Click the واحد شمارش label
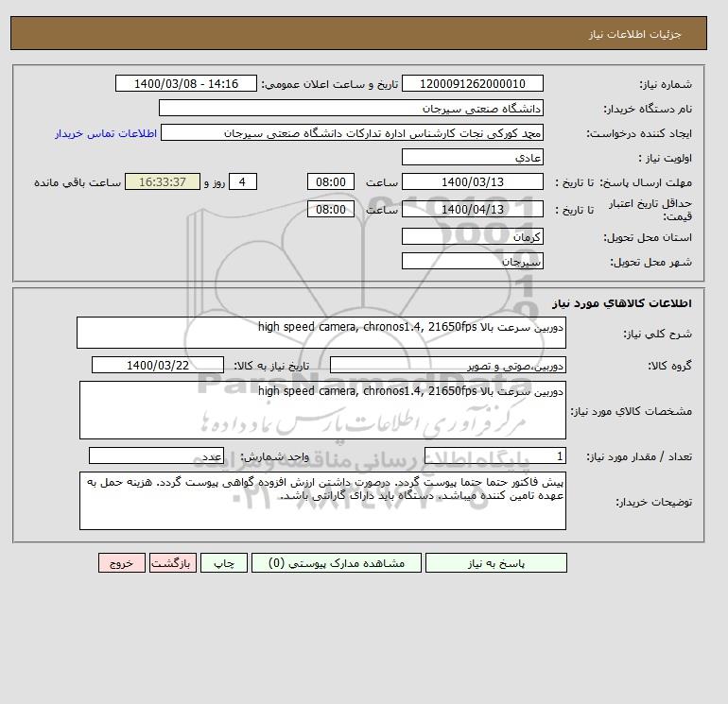728x704 pixels. pyautogui.click(x=274, y=456)
